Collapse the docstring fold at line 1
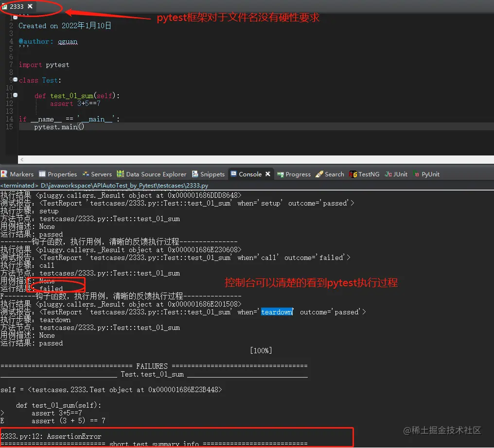Screen dimensions: 494x448 click(x=15, y=17)
